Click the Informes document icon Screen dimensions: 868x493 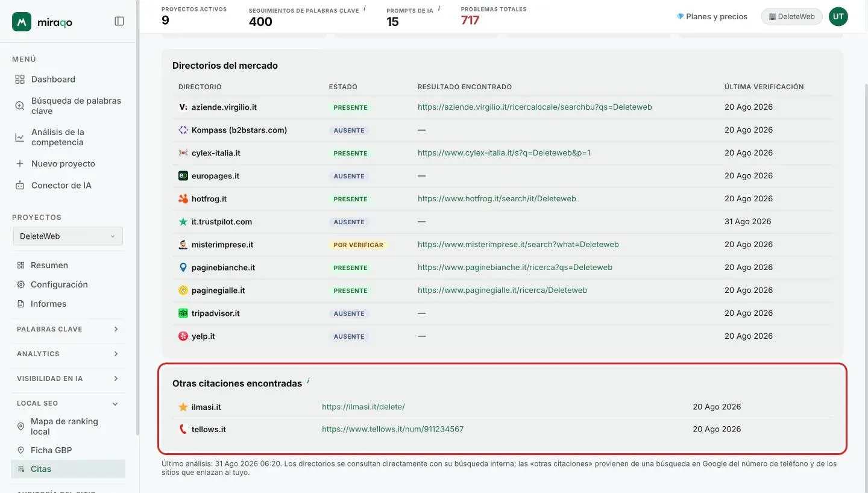click(20, 304)
